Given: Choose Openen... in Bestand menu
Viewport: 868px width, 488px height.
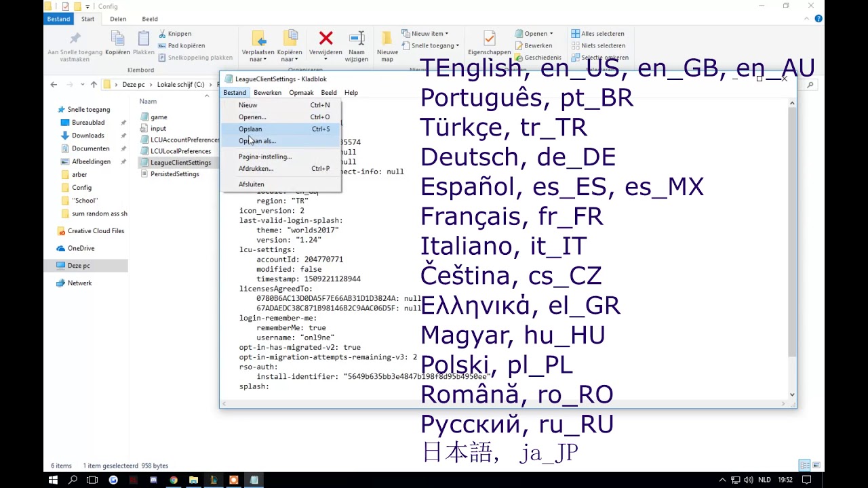Looking at the screenshot, I should coord(281,117).
